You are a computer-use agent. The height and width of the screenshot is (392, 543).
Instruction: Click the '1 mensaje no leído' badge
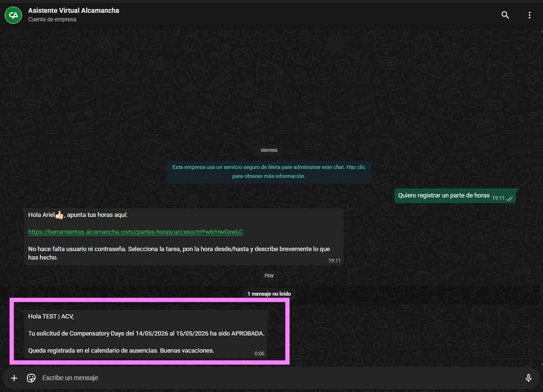[269, 294]
